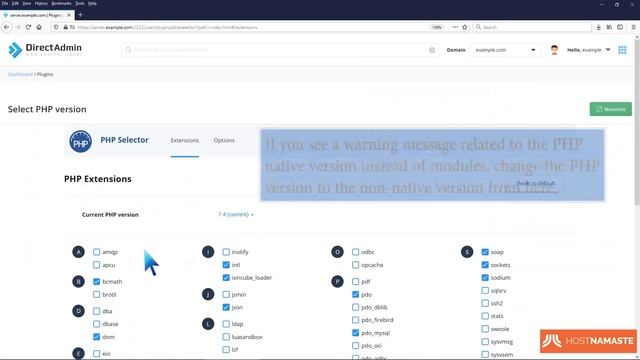Check the ldap extension
Viewport: 640px width, 360px height.
tap(226, 324)
